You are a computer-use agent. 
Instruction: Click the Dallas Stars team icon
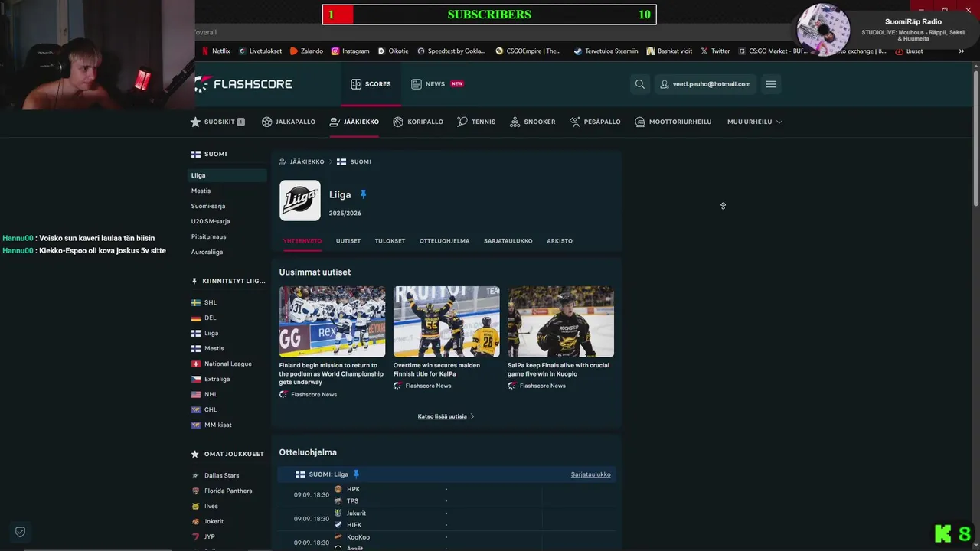tap(195, 475)
